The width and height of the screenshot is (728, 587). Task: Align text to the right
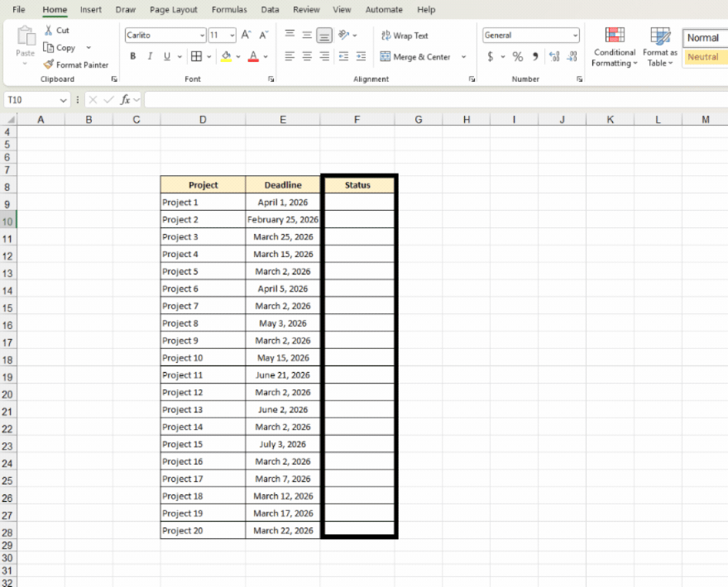(x=324, y=56)
